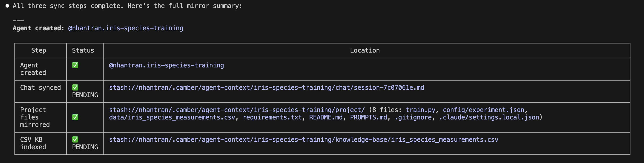Click the requirements.txt file name
Screen dimensions: 644x163
click(272, 117)
